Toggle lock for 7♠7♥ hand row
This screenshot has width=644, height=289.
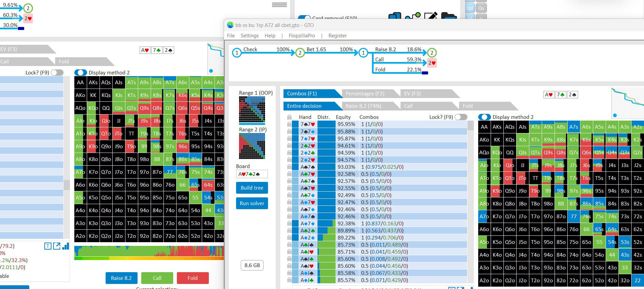[289, 124]
